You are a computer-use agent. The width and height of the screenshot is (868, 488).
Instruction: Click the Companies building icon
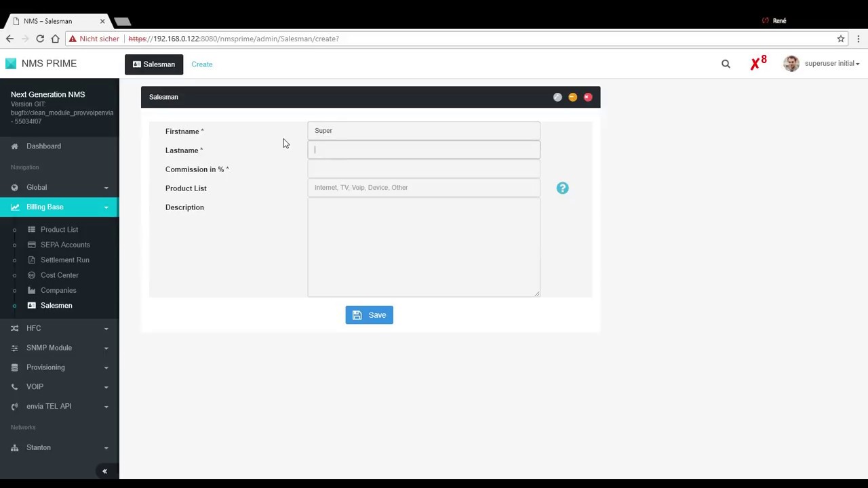pyautogui.click(x=32, y=290)
